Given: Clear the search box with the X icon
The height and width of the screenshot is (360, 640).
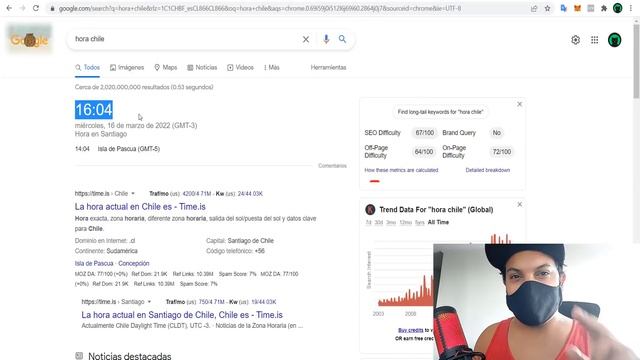Looking at the screenshot, I should pyautogui.click(x=306, y=39).
